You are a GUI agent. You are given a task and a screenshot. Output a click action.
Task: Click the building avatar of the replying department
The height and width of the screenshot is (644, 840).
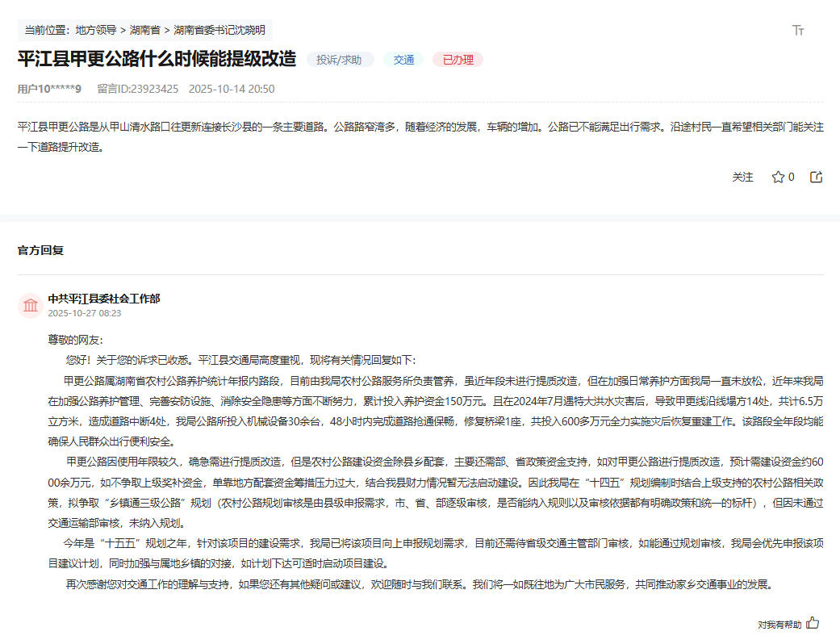[30, 305]
